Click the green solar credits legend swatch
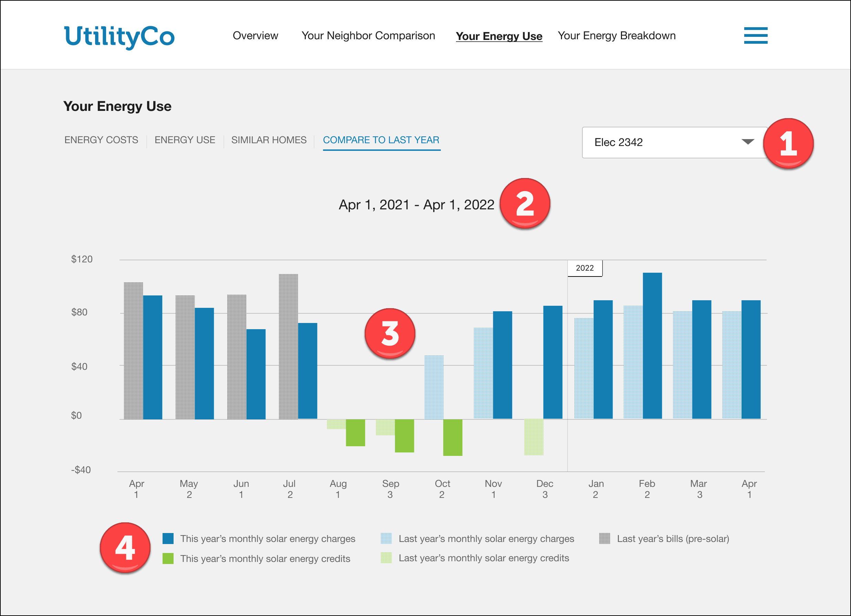 point(168,558)
